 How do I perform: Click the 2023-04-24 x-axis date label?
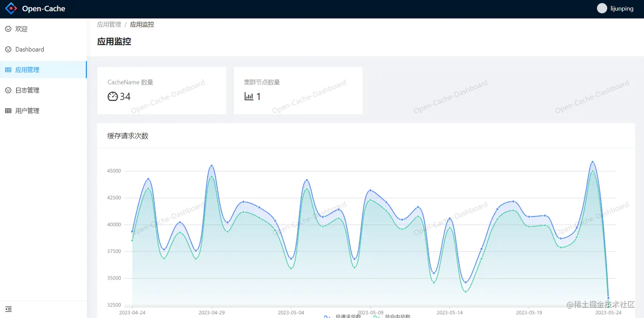132,313
